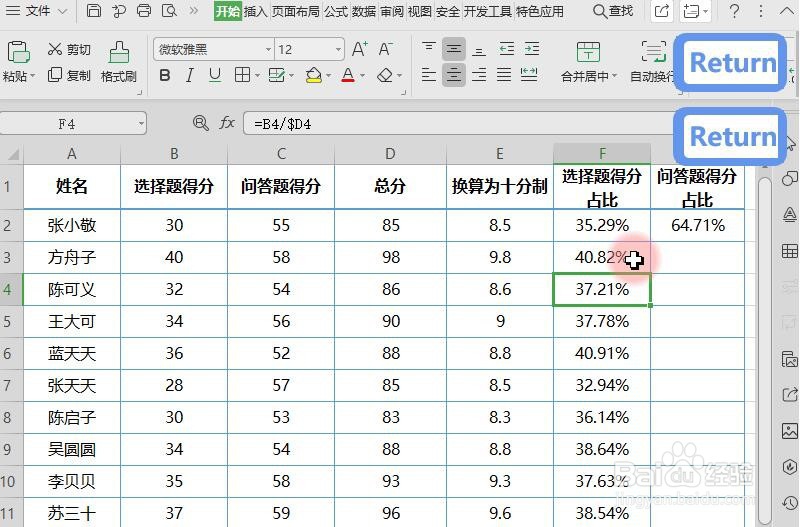Screen dimensions: 800x527
Task: Toggle italic formatting
Action: pos(190,76)
